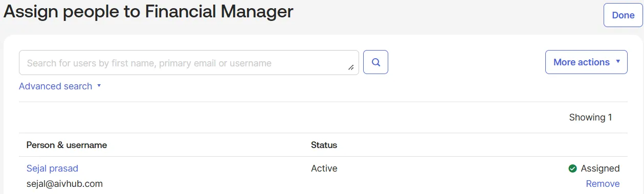Expand the Advanced search options
This screenshot has height=194, width=644.
pos(60,86)
